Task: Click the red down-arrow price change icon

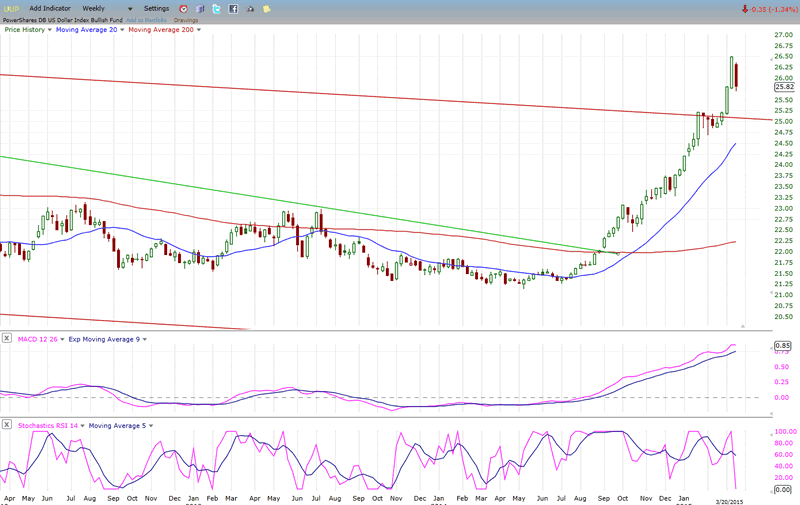Action: [x=745, y=9]
